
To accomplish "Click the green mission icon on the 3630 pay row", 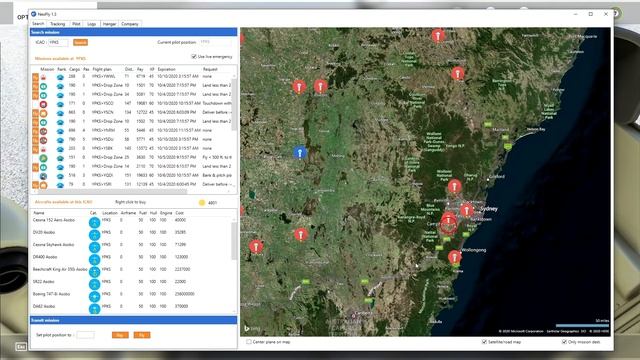I will coord(43,158).
